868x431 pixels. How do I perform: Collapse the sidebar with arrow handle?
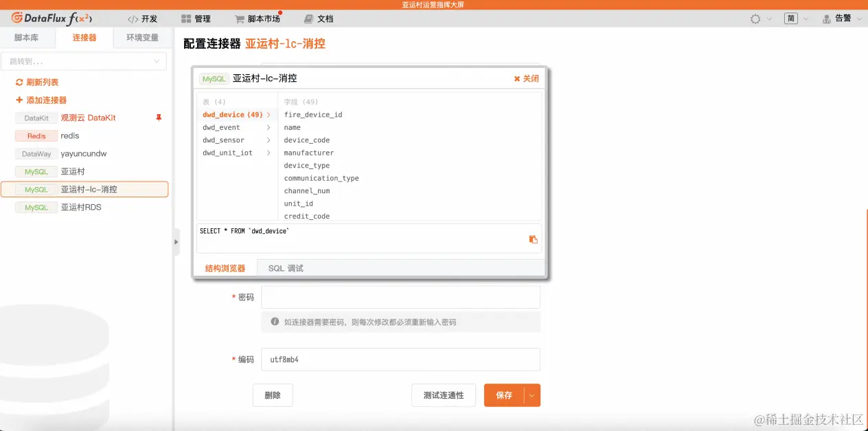coord(176,242)
